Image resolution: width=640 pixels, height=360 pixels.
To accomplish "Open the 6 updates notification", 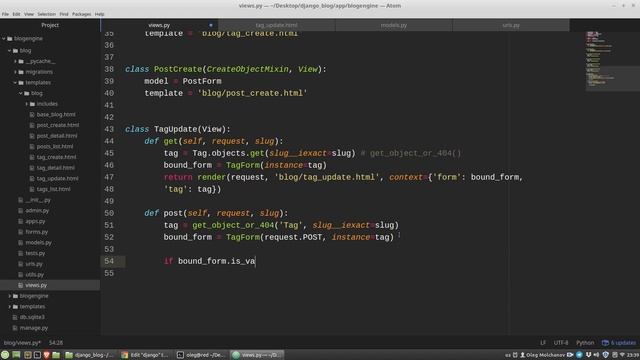I will (619, 342).
